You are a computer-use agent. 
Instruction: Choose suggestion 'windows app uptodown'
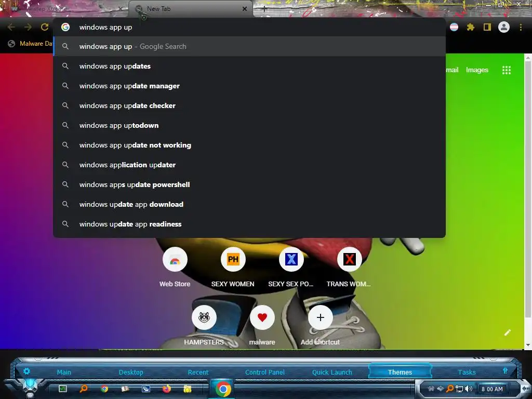point(249,125)
